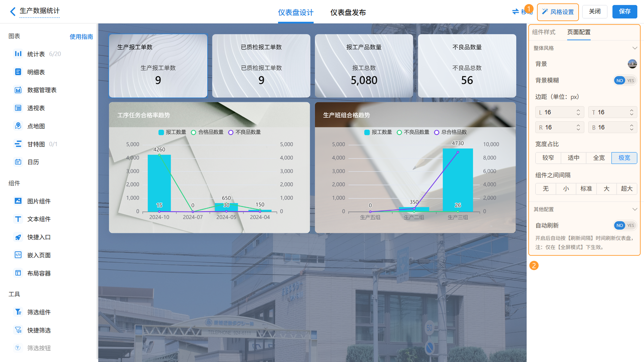Viewport: 644px width, 362px height.
Task: Increase the L margin stepper value
Action: (578, 110)
